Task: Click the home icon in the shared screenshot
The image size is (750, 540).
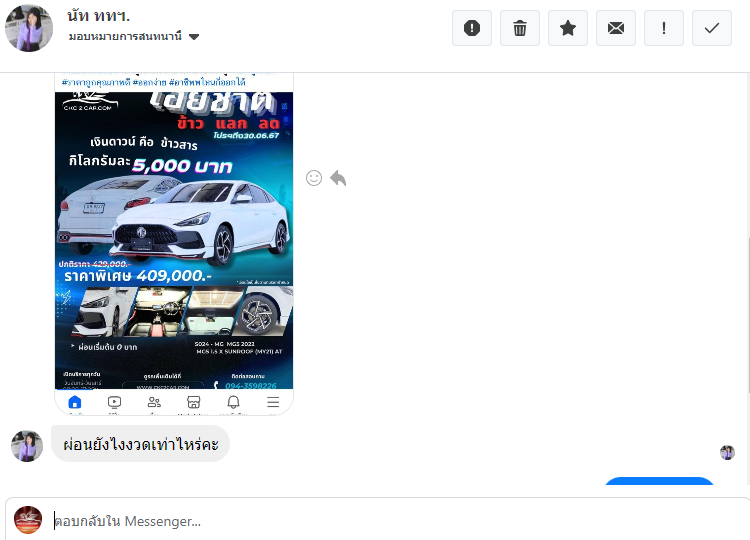Action: [x=74, y=402]
